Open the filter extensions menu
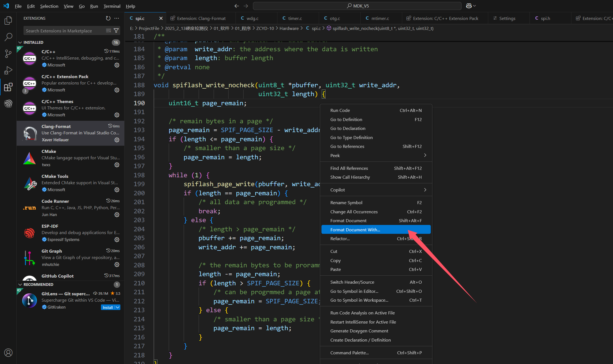Screen dimensions: 613x364 [116, 30]
